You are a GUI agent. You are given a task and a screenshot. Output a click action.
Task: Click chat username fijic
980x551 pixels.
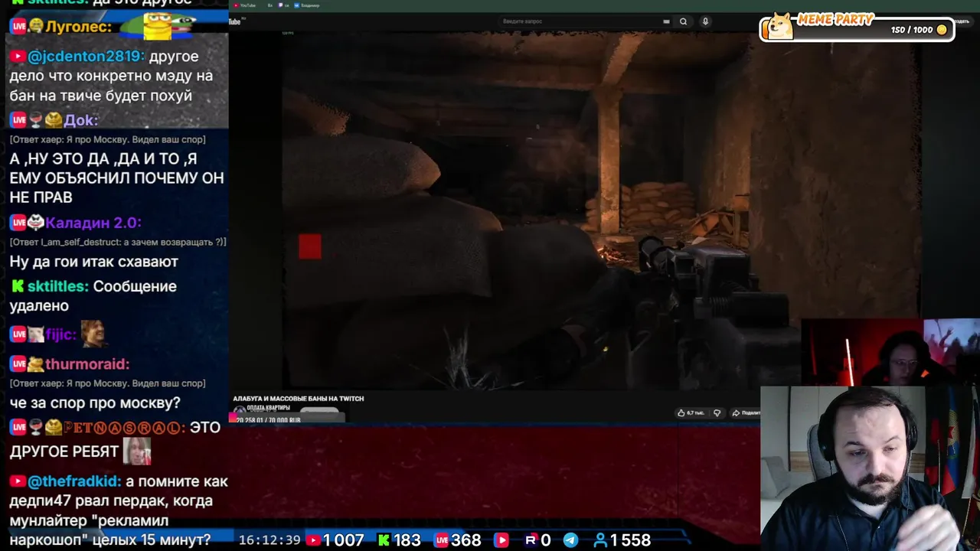[x=60, y=334]
